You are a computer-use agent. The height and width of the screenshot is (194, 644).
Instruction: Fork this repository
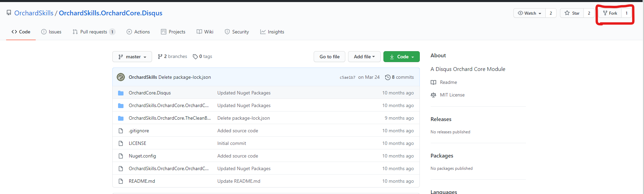tap(610, 13)
